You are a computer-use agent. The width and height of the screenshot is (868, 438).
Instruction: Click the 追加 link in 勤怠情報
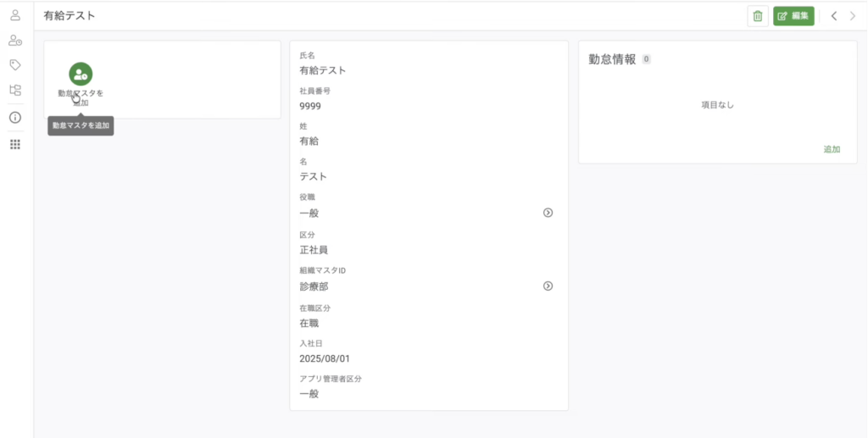[832, 149]
